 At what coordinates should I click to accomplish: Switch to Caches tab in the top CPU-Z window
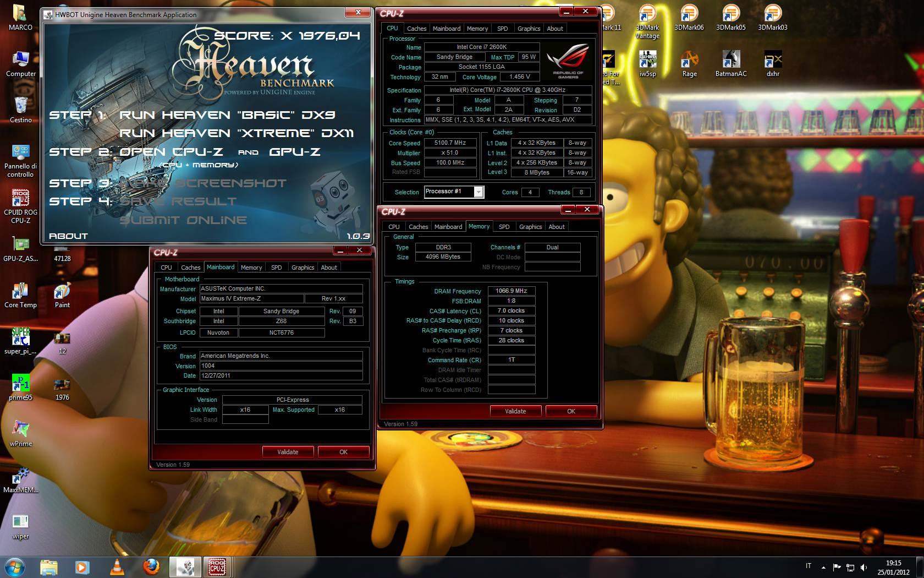click(x=416, y=29)
